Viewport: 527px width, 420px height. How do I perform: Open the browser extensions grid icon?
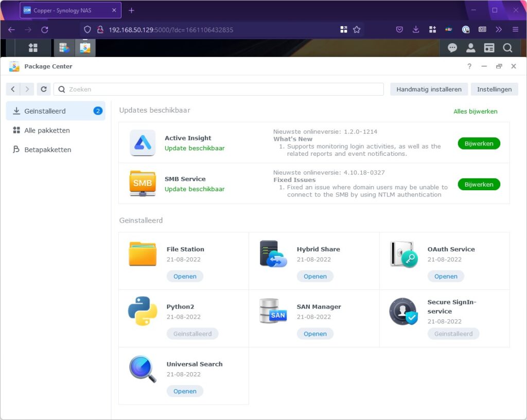click(432, 29)
